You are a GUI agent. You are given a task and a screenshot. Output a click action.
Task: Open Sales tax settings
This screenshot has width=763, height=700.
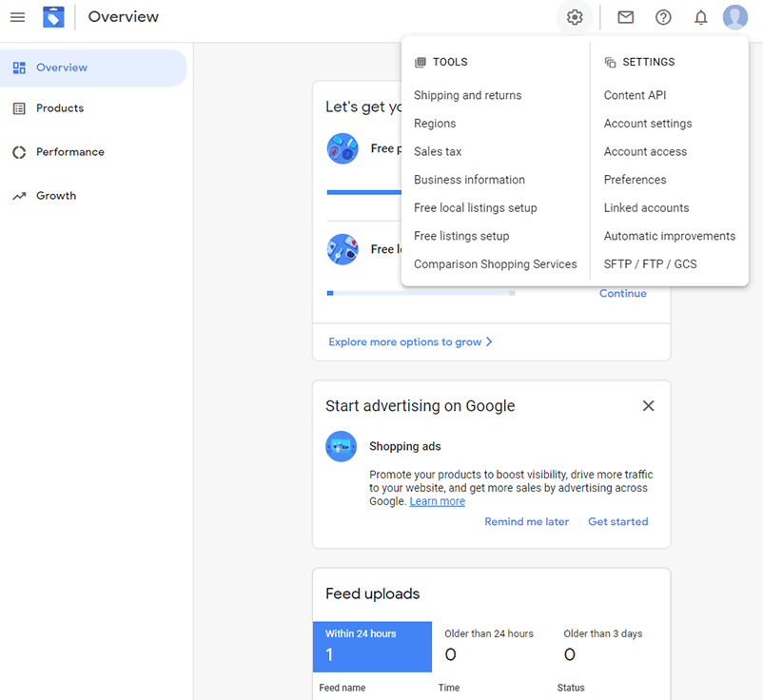pos(438,152)
